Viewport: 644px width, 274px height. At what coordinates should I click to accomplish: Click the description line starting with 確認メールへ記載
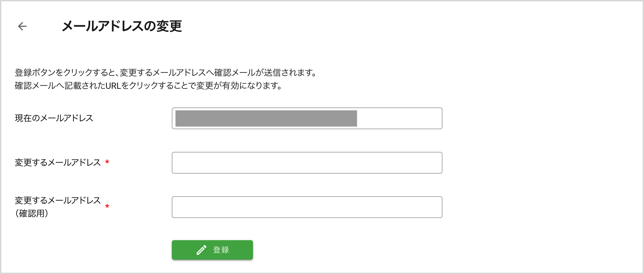148,86
